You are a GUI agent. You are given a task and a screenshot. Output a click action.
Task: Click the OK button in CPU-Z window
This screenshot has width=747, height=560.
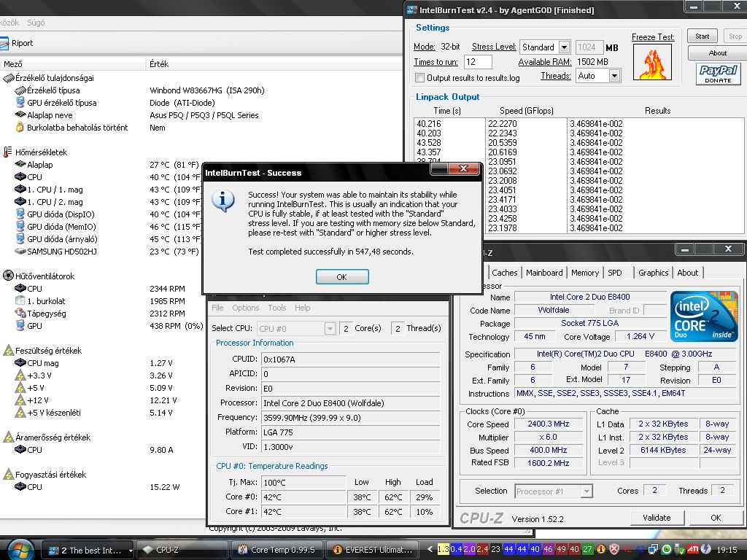click(x=716, y=517)
